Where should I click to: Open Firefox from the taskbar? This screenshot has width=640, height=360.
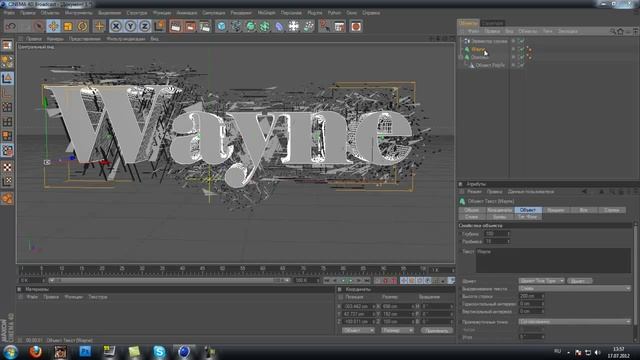tap(35, 351)
